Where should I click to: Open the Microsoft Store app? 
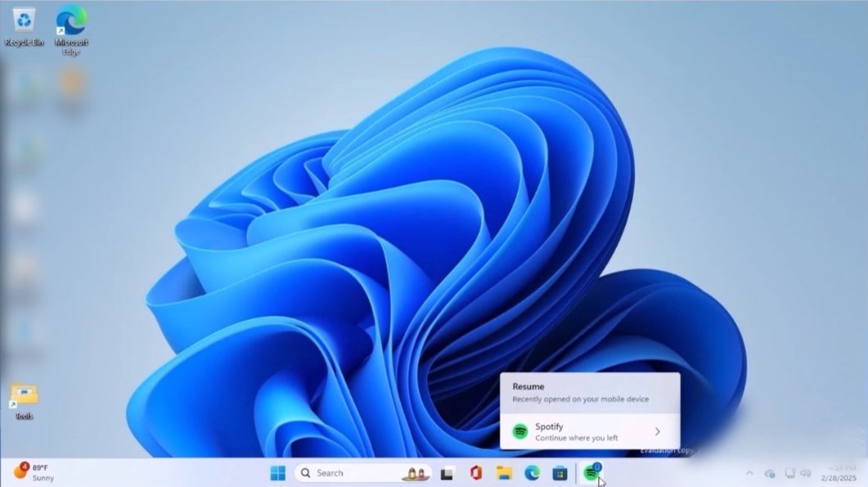pyautogui.click(x=560, y=472)
